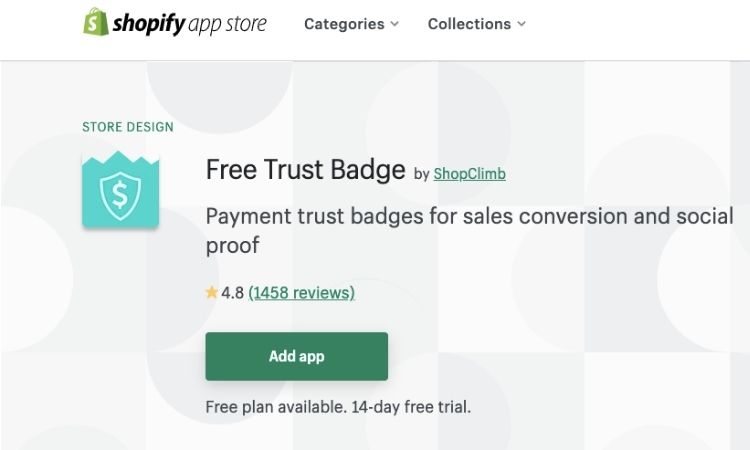Click the '14-day free trial' pricing note
This screenshot has height=450, width=750.
tap(411, 407)
